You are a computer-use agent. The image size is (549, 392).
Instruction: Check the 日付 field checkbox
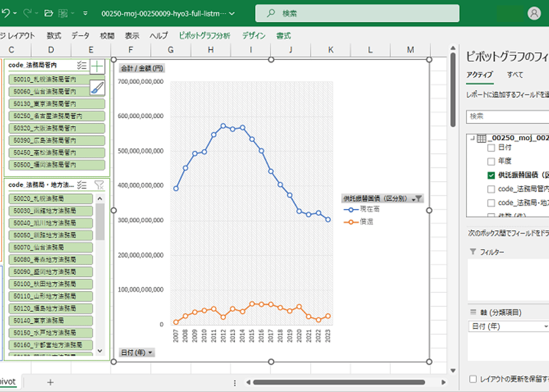pyautogui.click(x=491, y=148)
